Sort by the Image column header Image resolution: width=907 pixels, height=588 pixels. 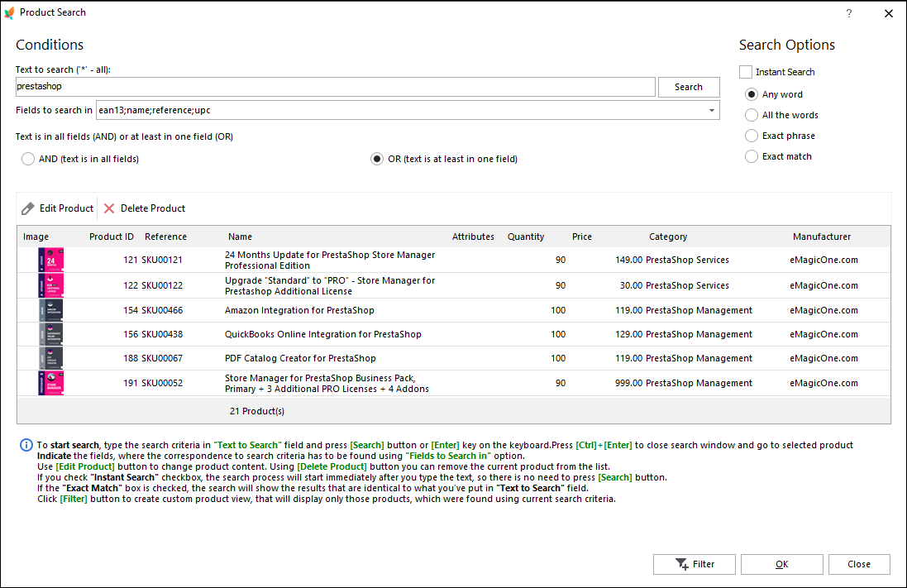[36, 237]
